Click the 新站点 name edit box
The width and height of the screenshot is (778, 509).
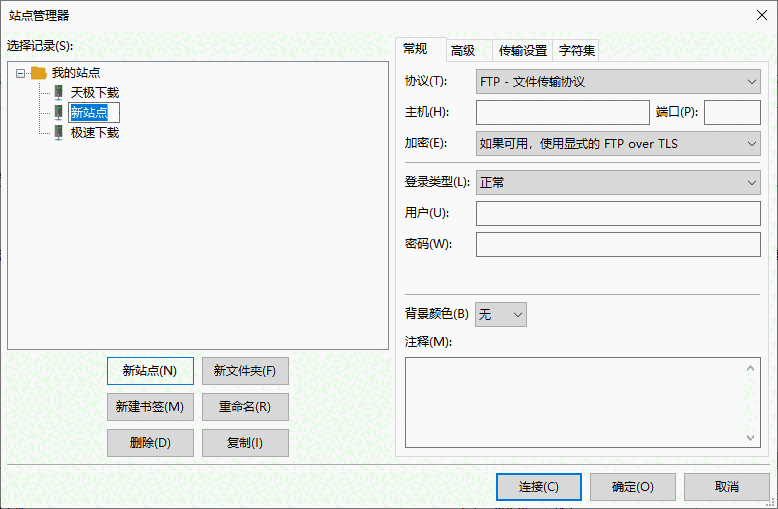[94, 113]
